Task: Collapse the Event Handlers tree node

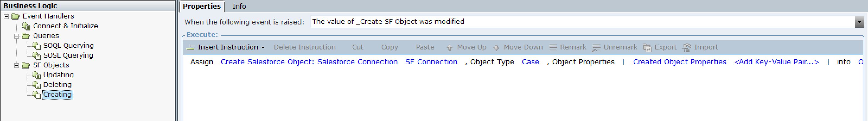Action: pyautogui.click(x=6, y=16)
